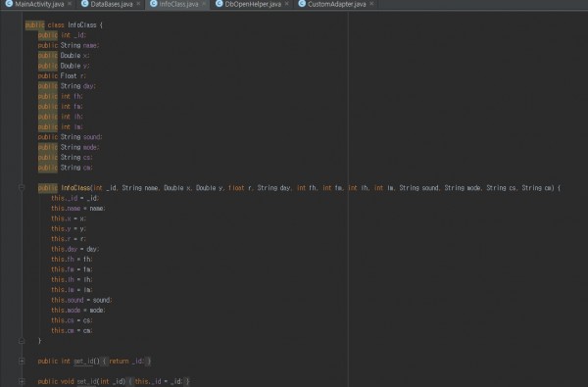
Task: Click the 'public int lh;' field line
Action: [x=61, y=117]
